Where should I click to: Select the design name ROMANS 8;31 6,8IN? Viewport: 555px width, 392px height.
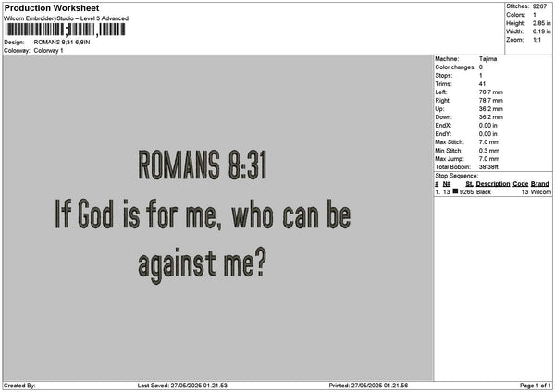pyautogui.click(x=62, y=43)
